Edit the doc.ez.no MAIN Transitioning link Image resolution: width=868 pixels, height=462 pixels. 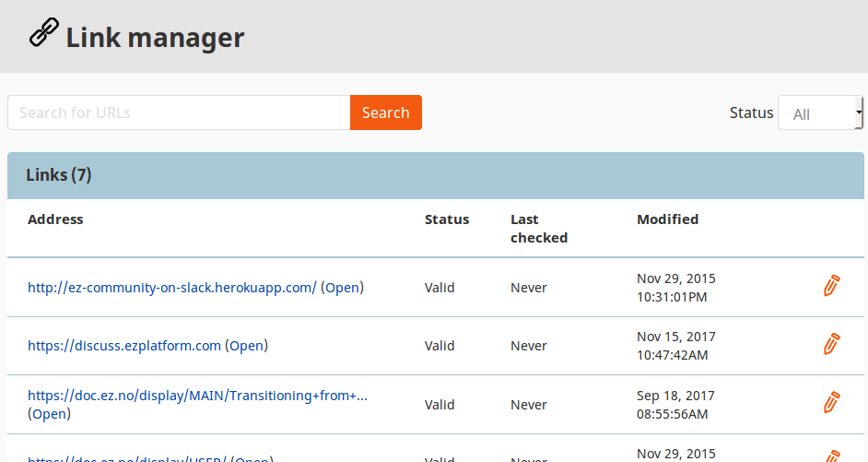click(831, 404)
